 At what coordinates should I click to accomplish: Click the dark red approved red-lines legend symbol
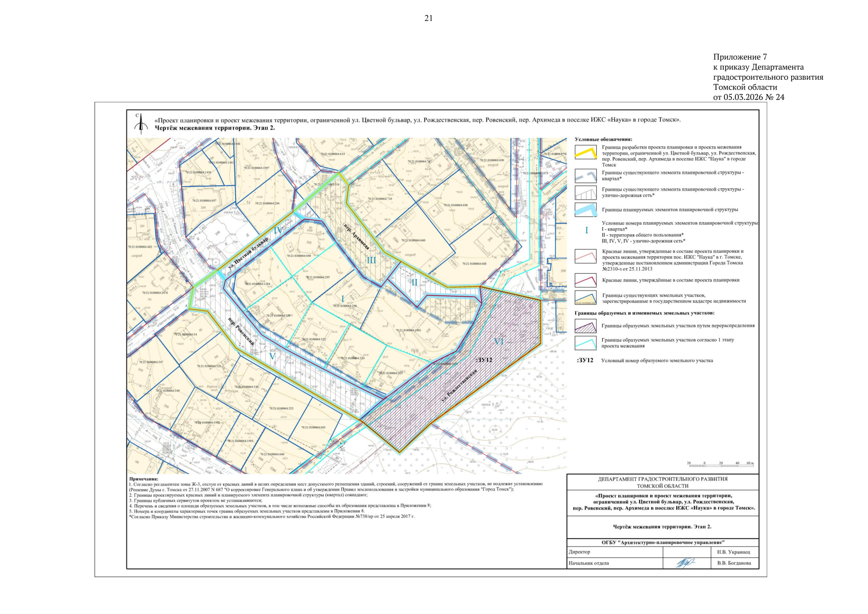pyautogui.click(x=585, y=280)
